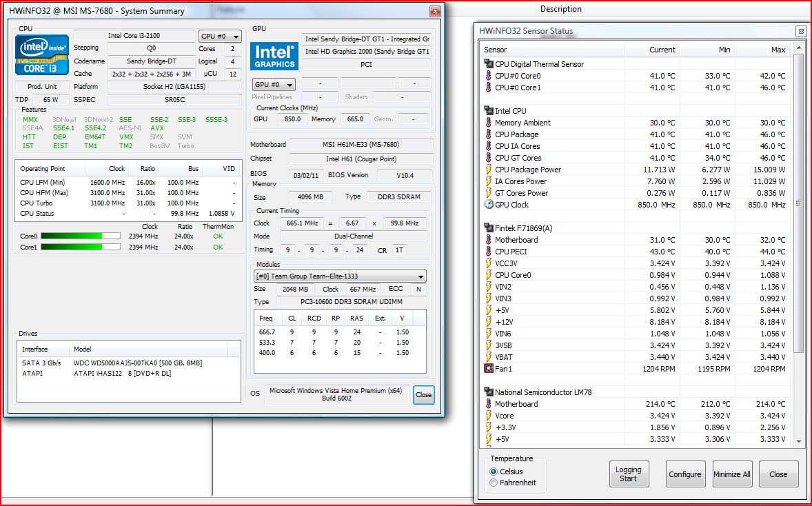Click the Intel Core i3-2100 name field
812x506 pixels.
click(x=134, y=36)
